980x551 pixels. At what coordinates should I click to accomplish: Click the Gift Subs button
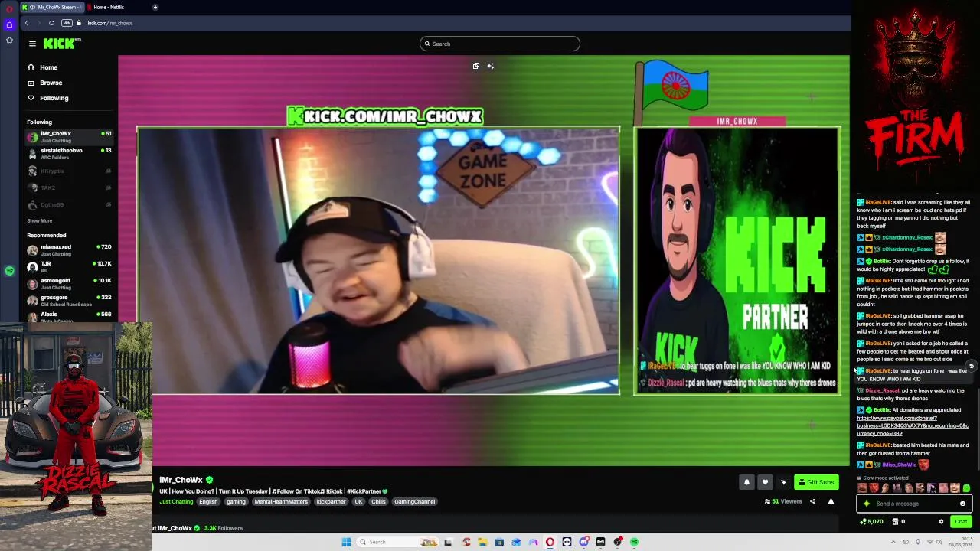click(x=816, y=482)
